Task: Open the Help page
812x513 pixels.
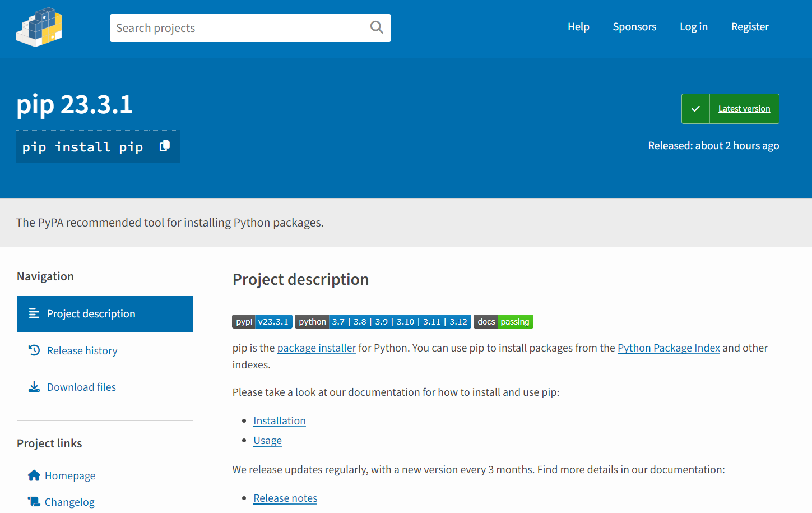Action: (578, 27)
